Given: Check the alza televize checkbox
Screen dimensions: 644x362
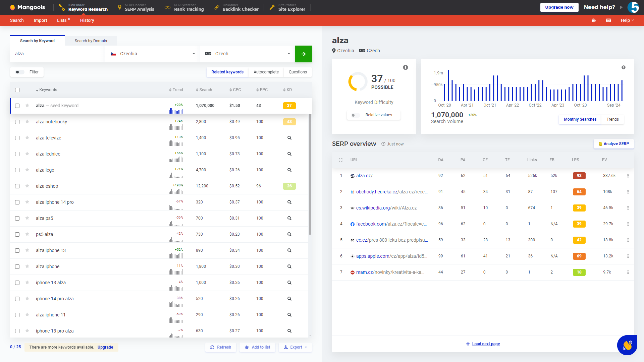Looking at the screenshot, I should point(17,138).
